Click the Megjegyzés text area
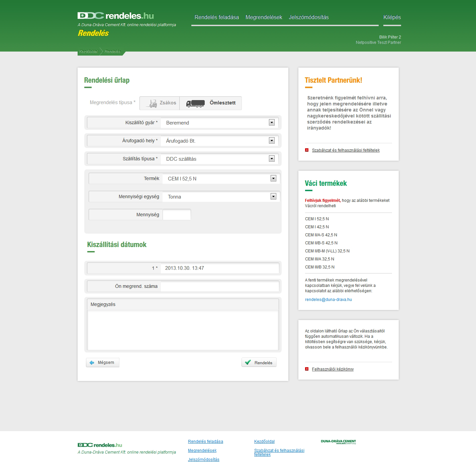Image resolution: width=476 pixels, height=475 pixels. (183, 330)
